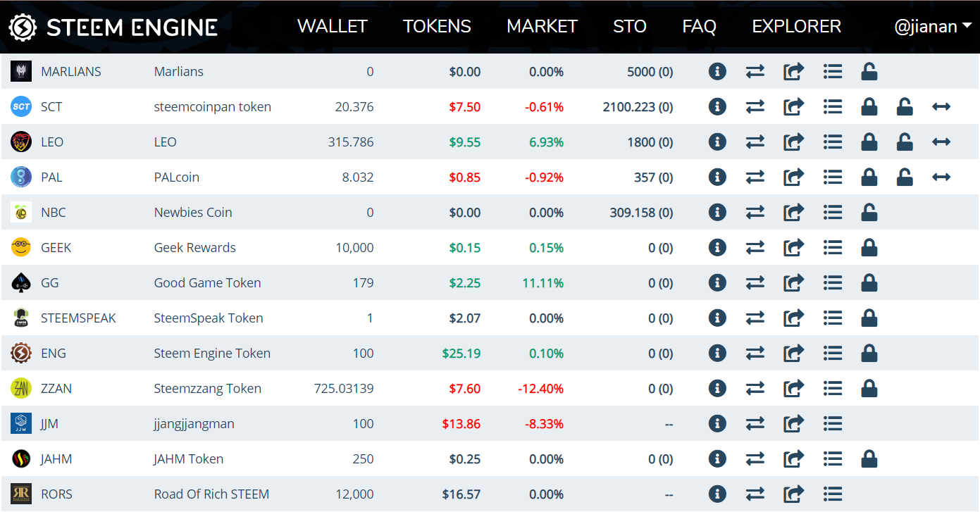This screenshot has height=512, width=980.
Task: Click the send arrow icon in ZZAN row
Action: coord(793,389)
